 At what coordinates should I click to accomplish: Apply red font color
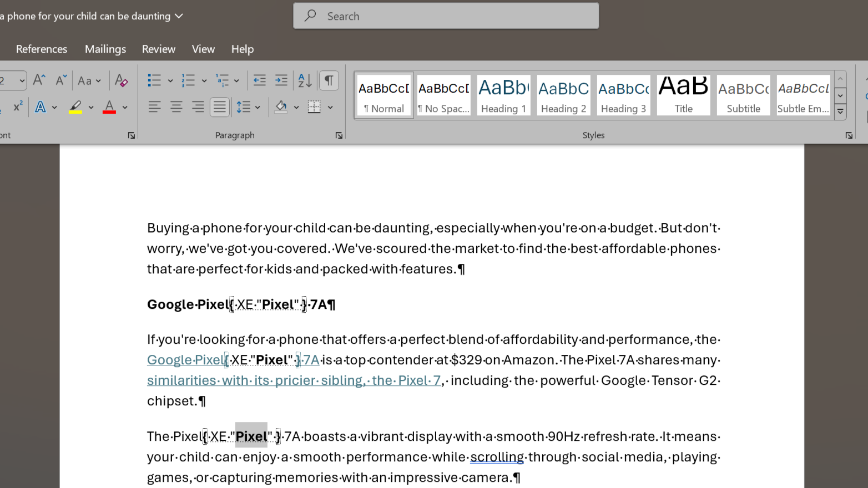(109, 106)
